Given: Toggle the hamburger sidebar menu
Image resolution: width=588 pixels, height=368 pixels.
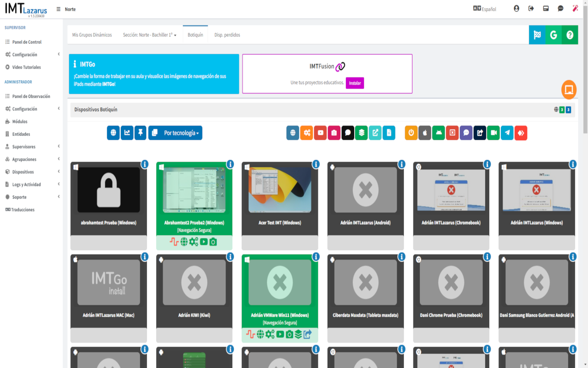Looking at the screenshot, I should pyautogui.click(x=58, y=9).
